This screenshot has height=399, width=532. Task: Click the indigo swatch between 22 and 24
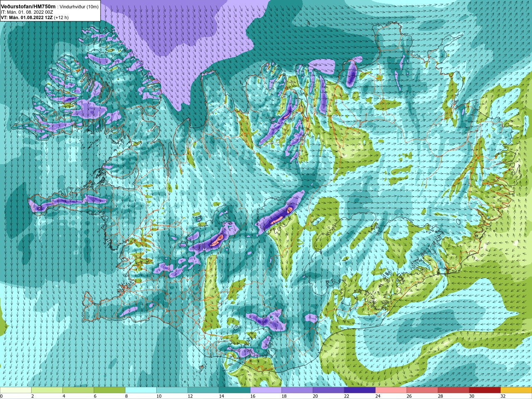pyautogui.click(x=360, y=390)
